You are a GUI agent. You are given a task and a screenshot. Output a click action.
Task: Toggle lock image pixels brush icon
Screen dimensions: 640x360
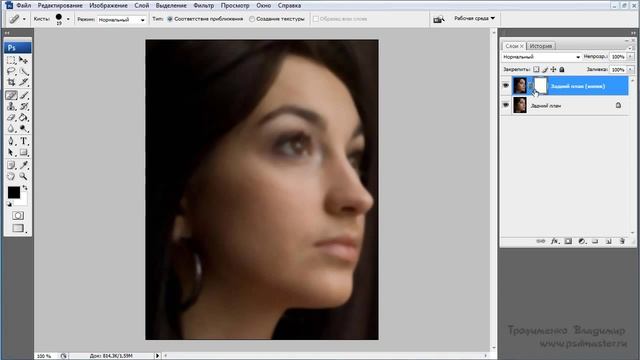tap(545, 69)
